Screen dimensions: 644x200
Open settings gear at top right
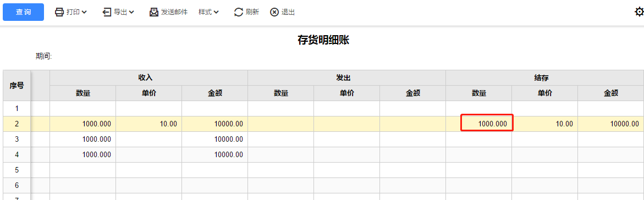point(639,12)
